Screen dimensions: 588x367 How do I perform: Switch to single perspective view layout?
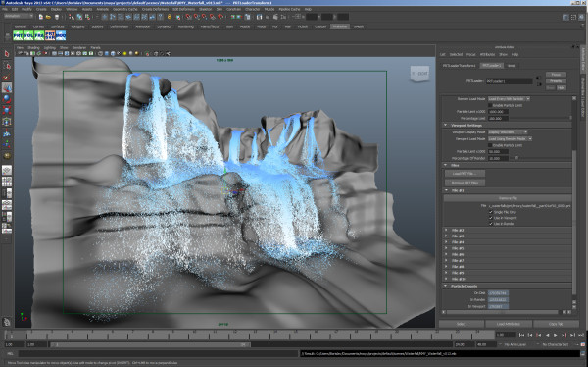click(x=7, y=170)
